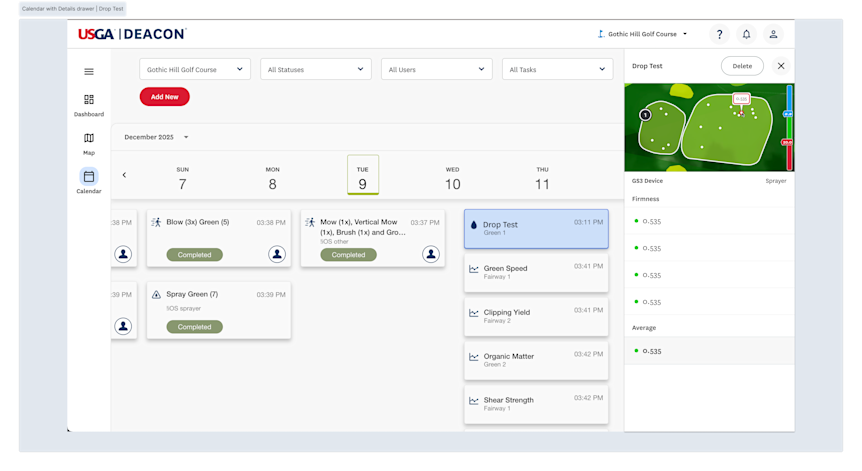Click chart icon on Shear Strength entry

[473, 401]
